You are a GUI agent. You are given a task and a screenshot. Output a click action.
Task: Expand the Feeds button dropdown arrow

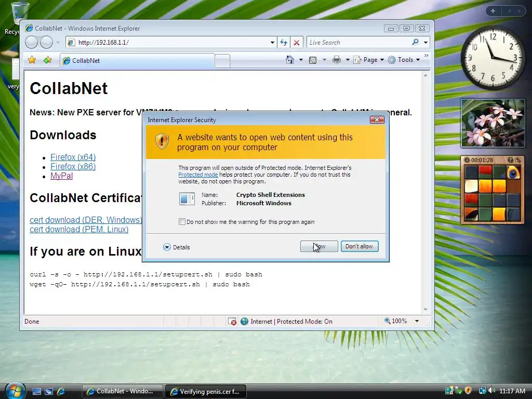[x=324, y=60]
